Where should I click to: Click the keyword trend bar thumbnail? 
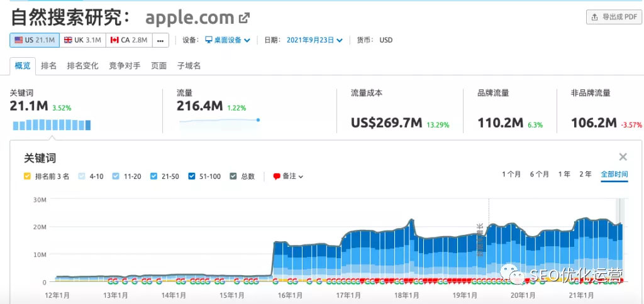(x=52, y=126)
